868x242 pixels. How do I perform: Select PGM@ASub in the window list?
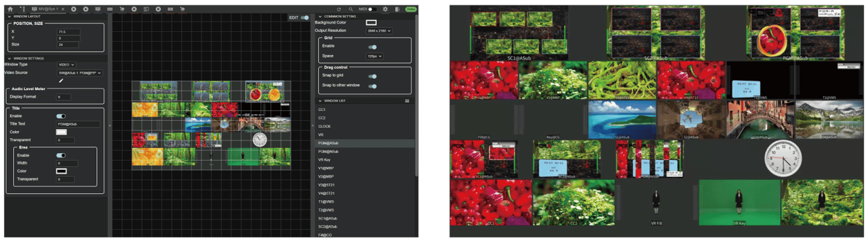click(x=364, y=143)
